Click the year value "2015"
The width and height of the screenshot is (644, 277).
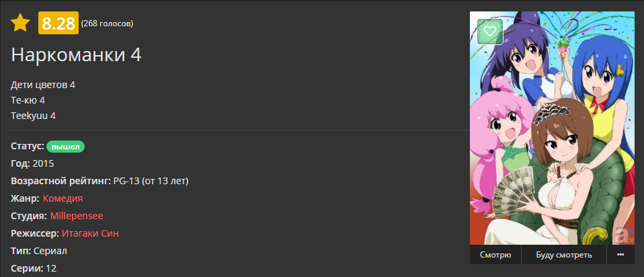pos(43,163)
